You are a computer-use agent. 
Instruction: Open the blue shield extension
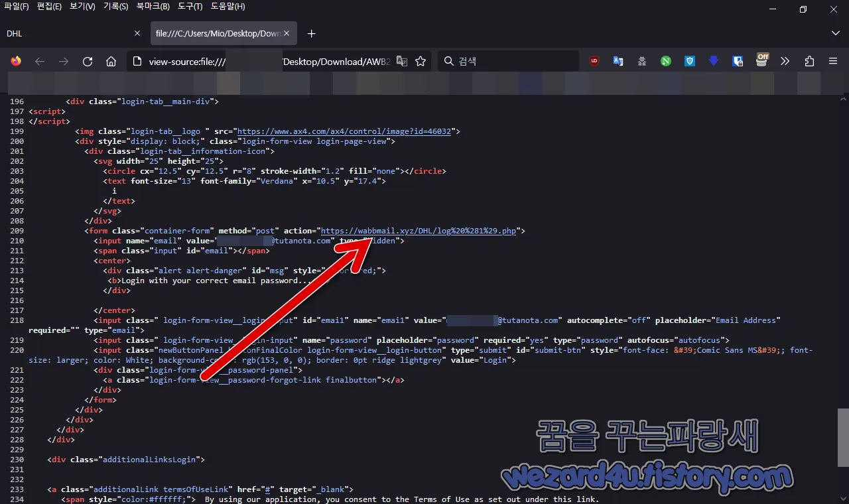[690, 61]
